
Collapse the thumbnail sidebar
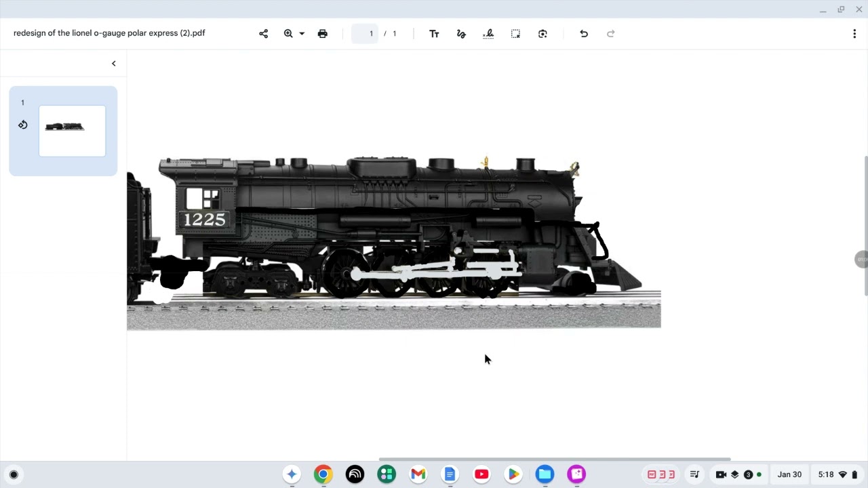pos(114,64)
